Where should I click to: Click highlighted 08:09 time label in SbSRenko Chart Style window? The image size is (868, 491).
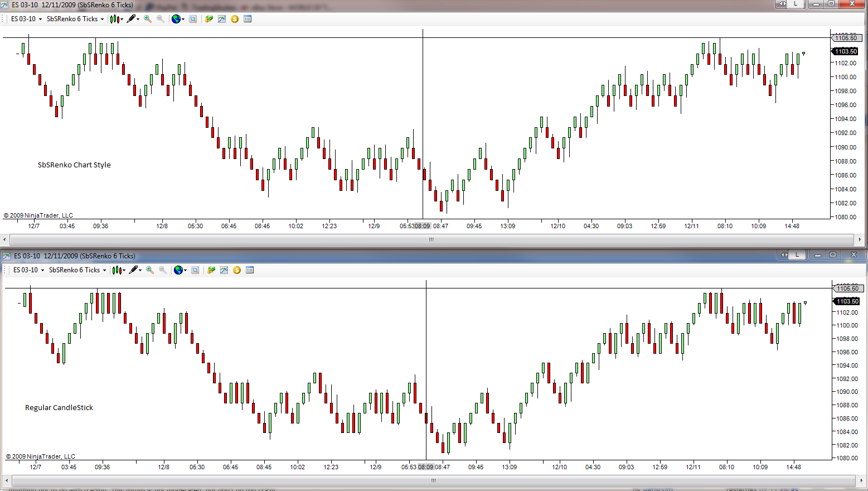coord(423,226)
